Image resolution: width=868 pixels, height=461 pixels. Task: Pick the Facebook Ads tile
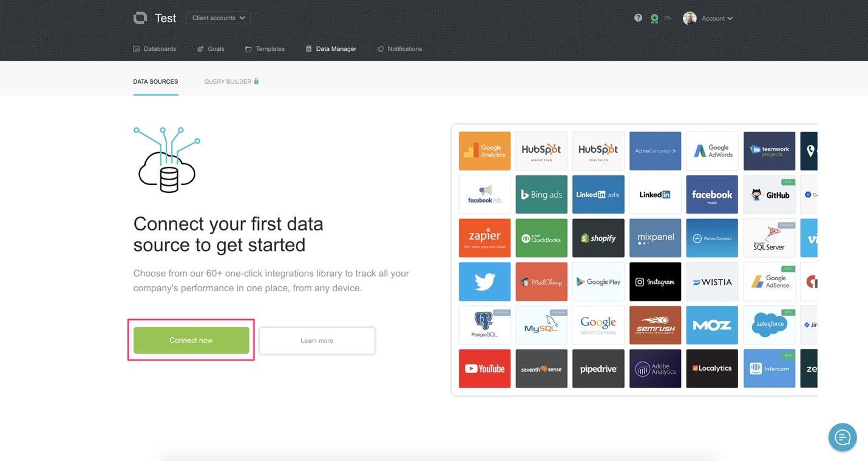click(x=484, y=195)
